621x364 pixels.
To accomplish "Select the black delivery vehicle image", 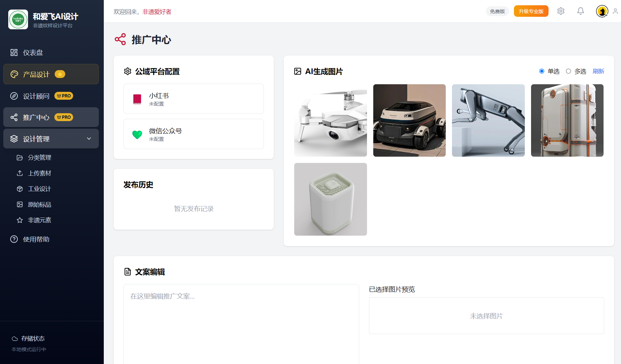I will pyautogui.click(x=409, y=120).
